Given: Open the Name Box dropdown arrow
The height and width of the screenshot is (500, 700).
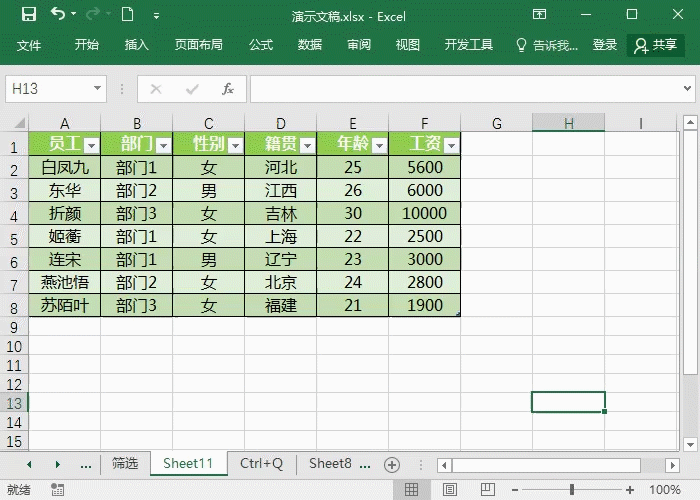Looking at the screenshot, I should click(97, 88).
